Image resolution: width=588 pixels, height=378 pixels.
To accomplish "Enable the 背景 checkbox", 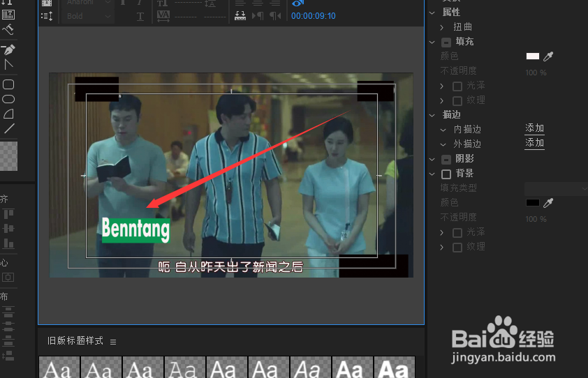I will tap(446, 174).
